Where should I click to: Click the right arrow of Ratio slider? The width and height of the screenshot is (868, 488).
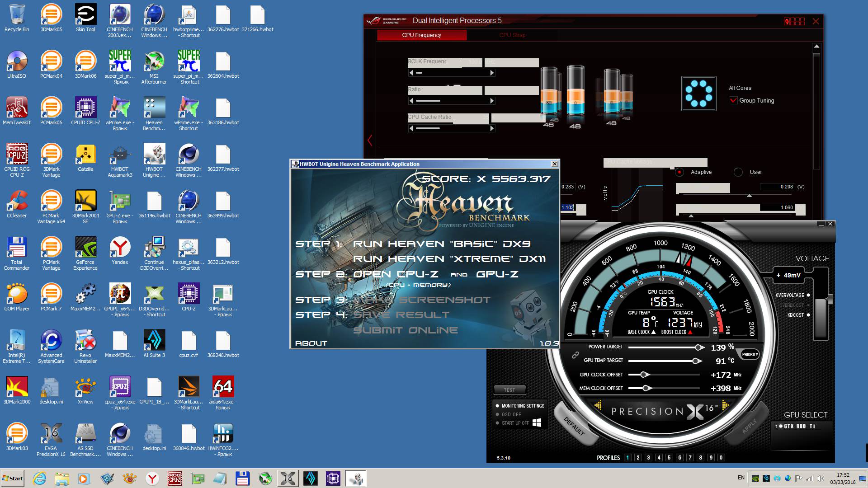[492, 101]
